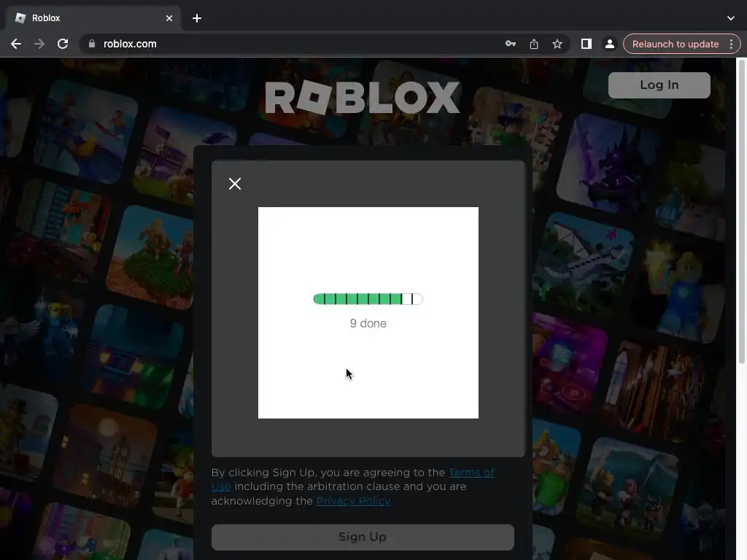Expand the tab search chevron
Image resolution: width=747 pixels, height=560 pixels.
pyautogui.click(x=730, y=18)
